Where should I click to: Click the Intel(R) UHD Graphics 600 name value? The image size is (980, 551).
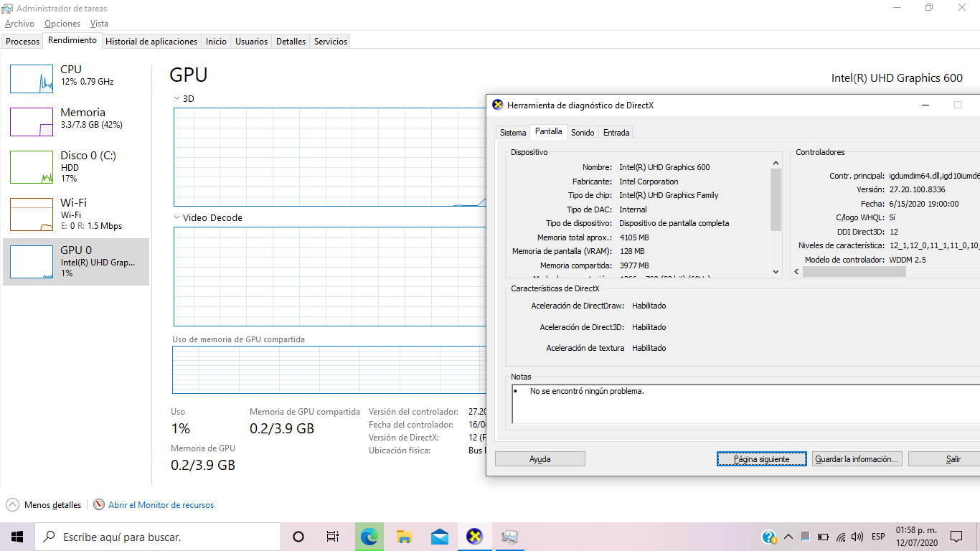click(664, 167)
